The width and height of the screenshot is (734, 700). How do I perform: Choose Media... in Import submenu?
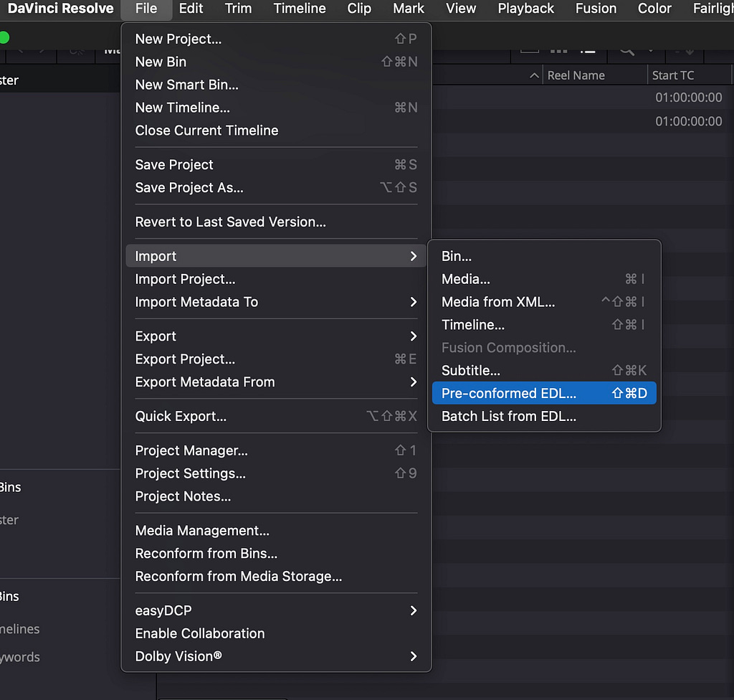(544, 279)
